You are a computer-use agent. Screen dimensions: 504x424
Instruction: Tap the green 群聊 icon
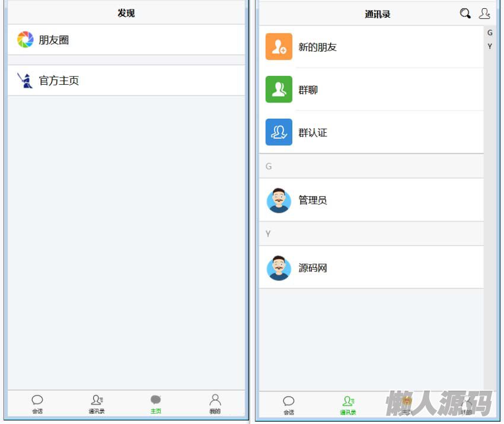pyautogui.click(x=279, y=90)
